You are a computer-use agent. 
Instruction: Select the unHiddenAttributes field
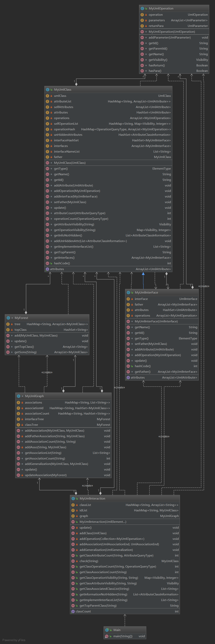click(x=108, y=135)
